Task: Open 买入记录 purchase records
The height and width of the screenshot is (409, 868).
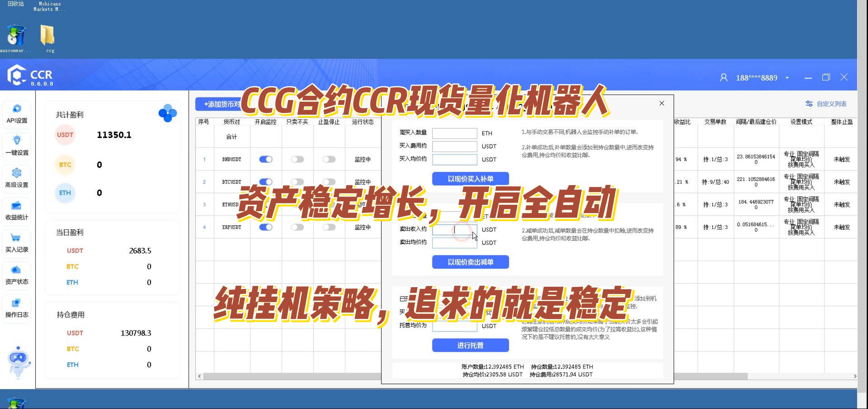Action: (17, 243)
